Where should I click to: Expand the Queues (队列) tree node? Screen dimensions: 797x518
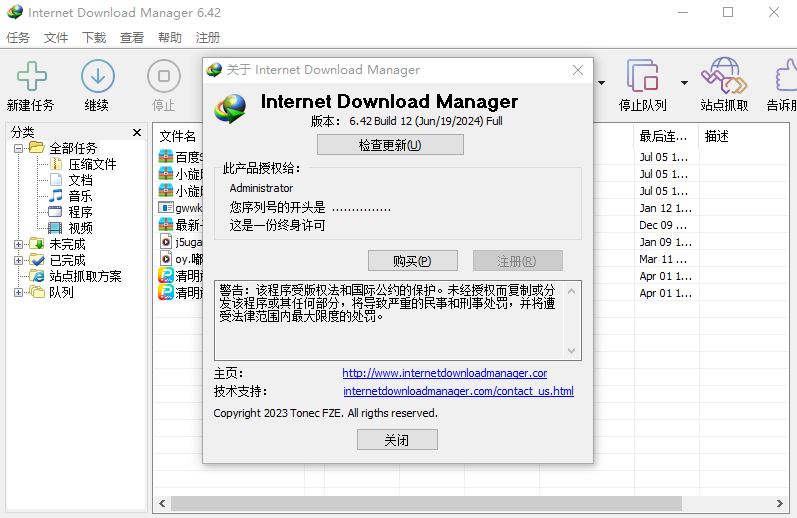pyautogui.click(x=18, y=292)
